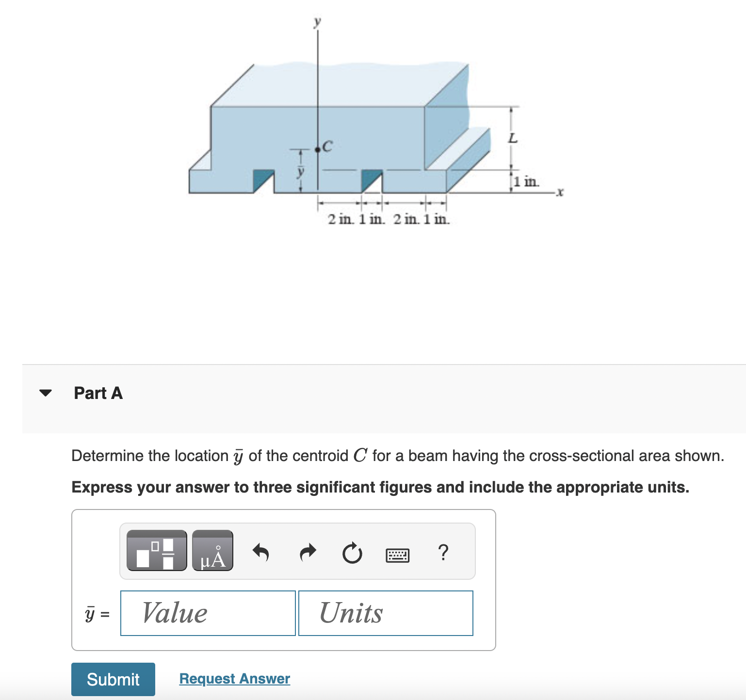Click inside the Value field

(207, 613)
